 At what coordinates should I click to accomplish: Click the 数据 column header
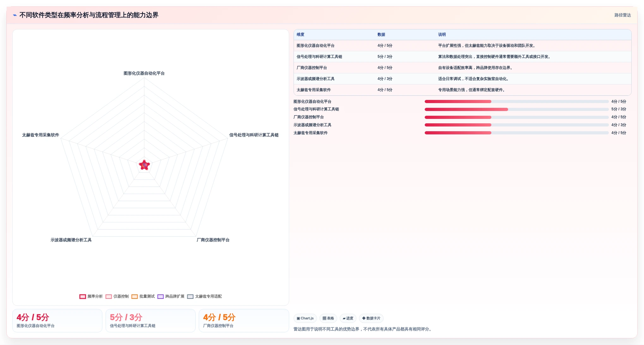(381, 34)
